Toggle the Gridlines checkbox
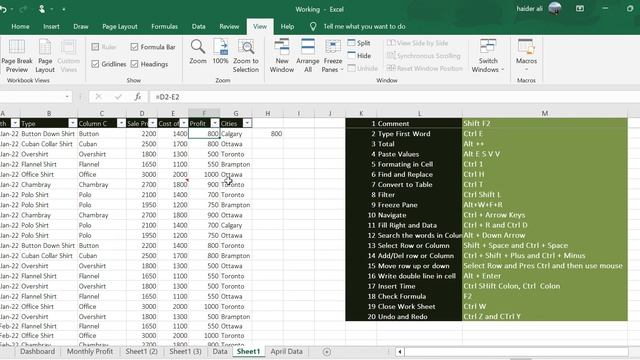 95,64
